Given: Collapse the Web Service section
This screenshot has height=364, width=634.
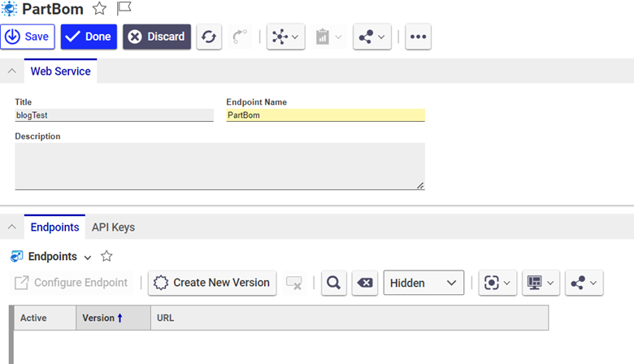Looking at the screenshot, I should tap(11, 71).
